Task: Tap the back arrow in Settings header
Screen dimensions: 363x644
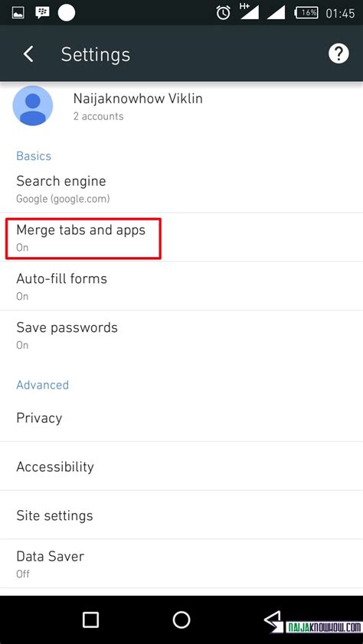Action: tap(28, 54)
